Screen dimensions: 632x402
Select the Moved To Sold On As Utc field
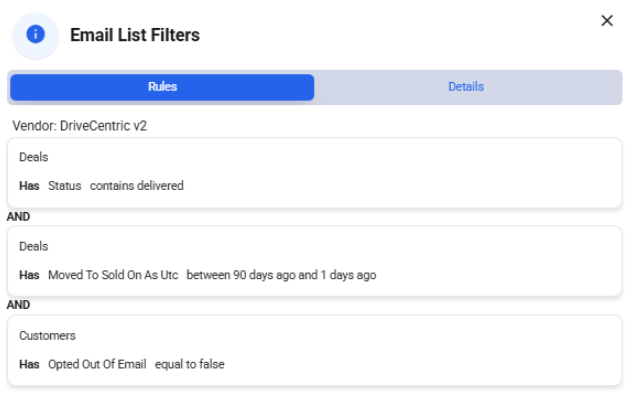[113, 275]
